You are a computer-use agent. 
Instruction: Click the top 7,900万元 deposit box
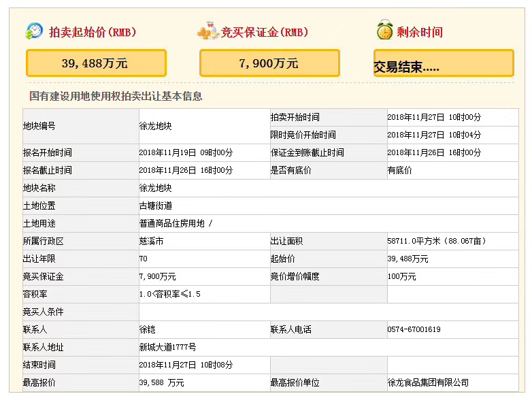point(269,63)
